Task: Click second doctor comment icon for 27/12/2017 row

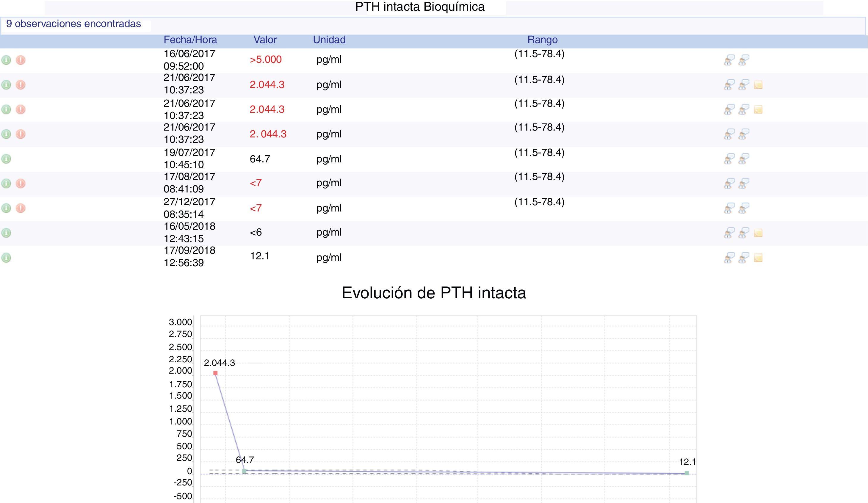Action: (x=743, y=208)
